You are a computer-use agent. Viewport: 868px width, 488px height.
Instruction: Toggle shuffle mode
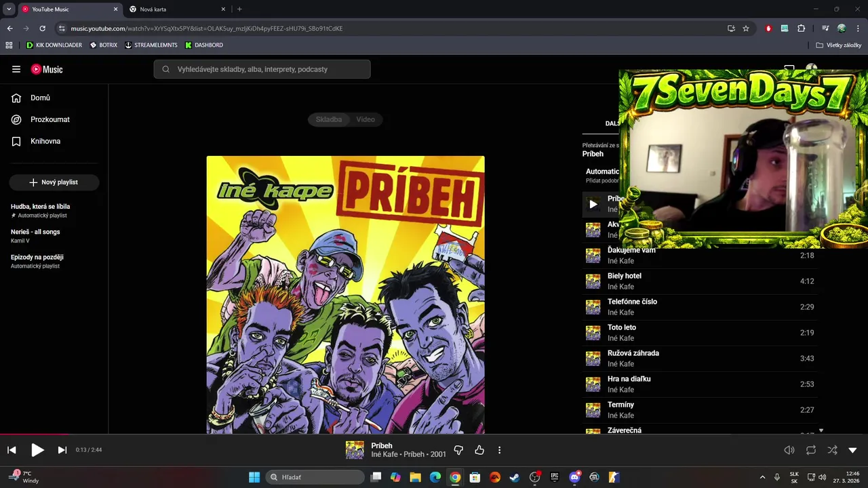coord(832,450)
